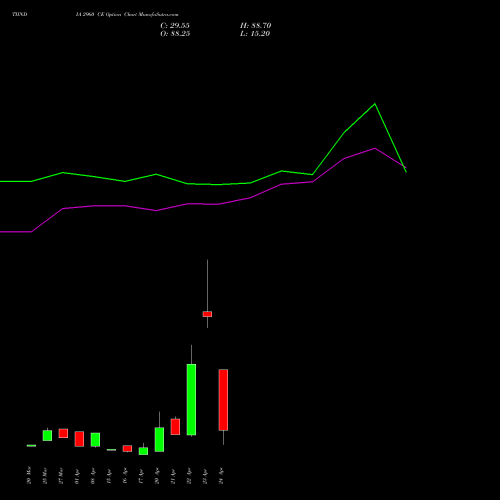Click the green candle above 20 Apr
This screenshot has width=500, height=500.
(x=159, y=440)
